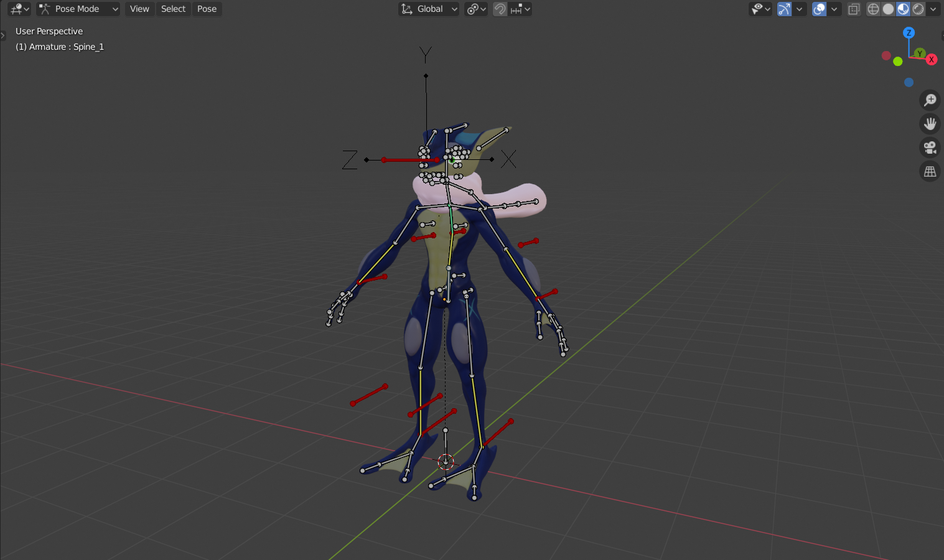Image resolution: width=944 pixels, height=560 pixels.
Task: Select wireframe viewport shading
Action: point(873,9)
